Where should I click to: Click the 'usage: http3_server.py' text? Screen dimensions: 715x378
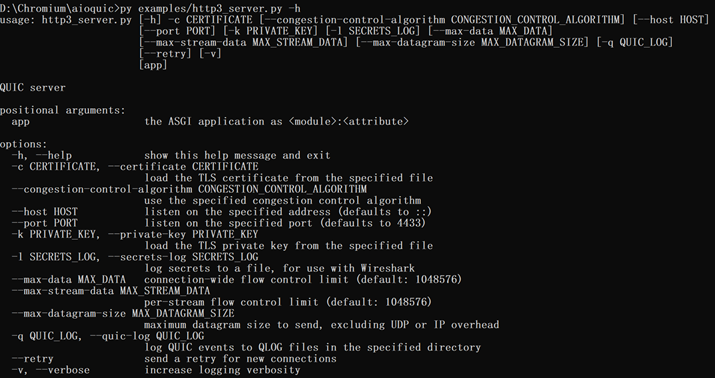tap(66, 20)
